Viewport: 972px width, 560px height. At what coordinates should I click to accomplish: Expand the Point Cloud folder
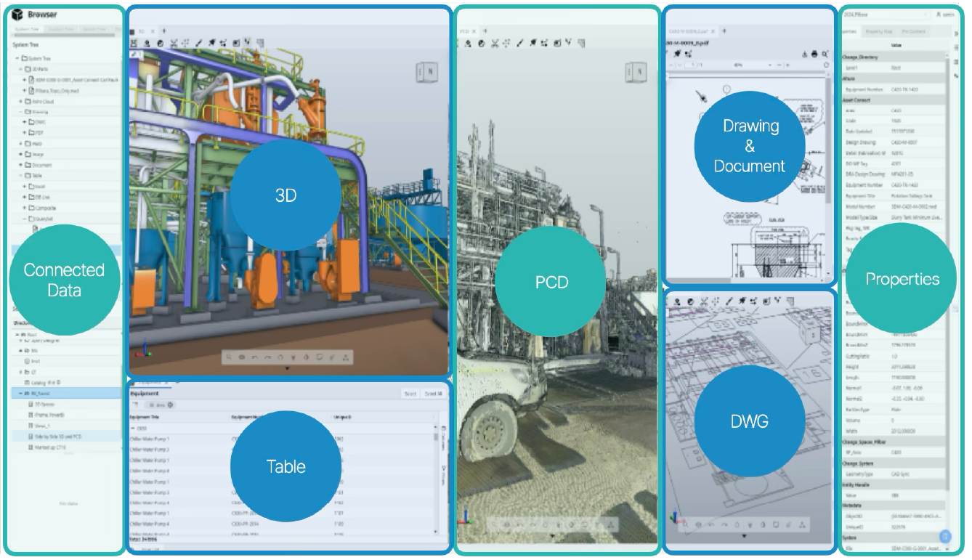pyautogui.click(x=21, y=102)
